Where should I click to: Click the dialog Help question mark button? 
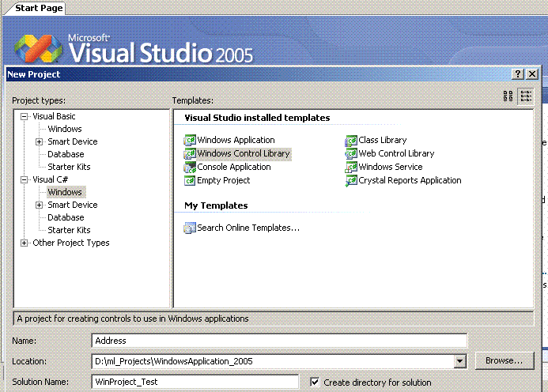pyautogui.click(x=518, y=74)
